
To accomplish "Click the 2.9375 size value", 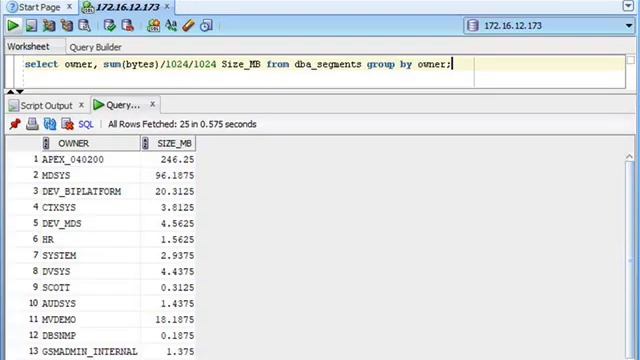I will coord(177,256).
